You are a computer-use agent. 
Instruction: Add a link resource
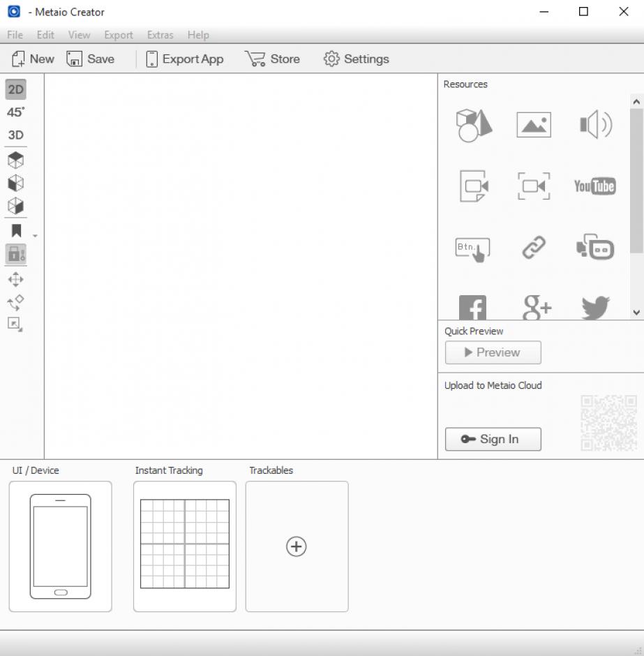click(534, 247)
